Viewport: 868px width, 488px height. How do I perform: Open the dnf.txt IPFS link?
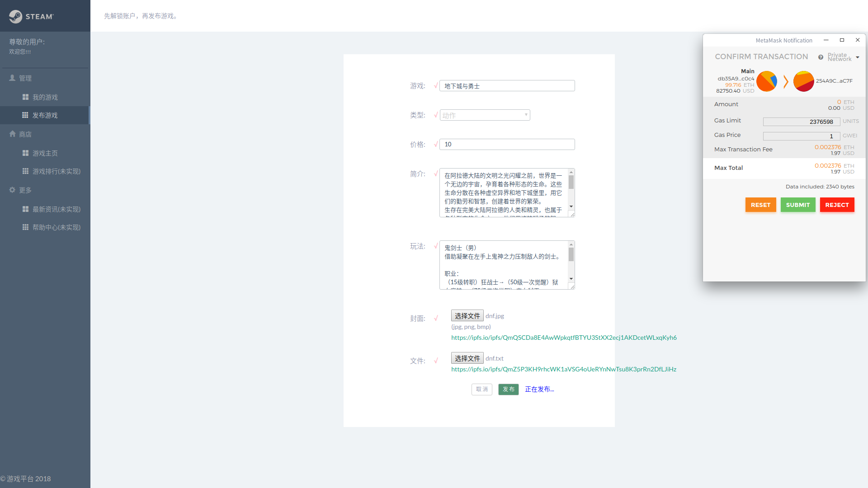tap(563, 369)
